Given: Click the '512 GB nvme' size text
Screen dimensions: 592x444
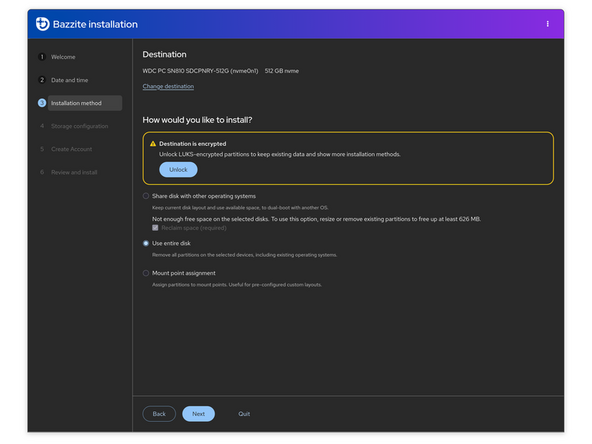Looking at the screenshot, I should coord(282,71).
